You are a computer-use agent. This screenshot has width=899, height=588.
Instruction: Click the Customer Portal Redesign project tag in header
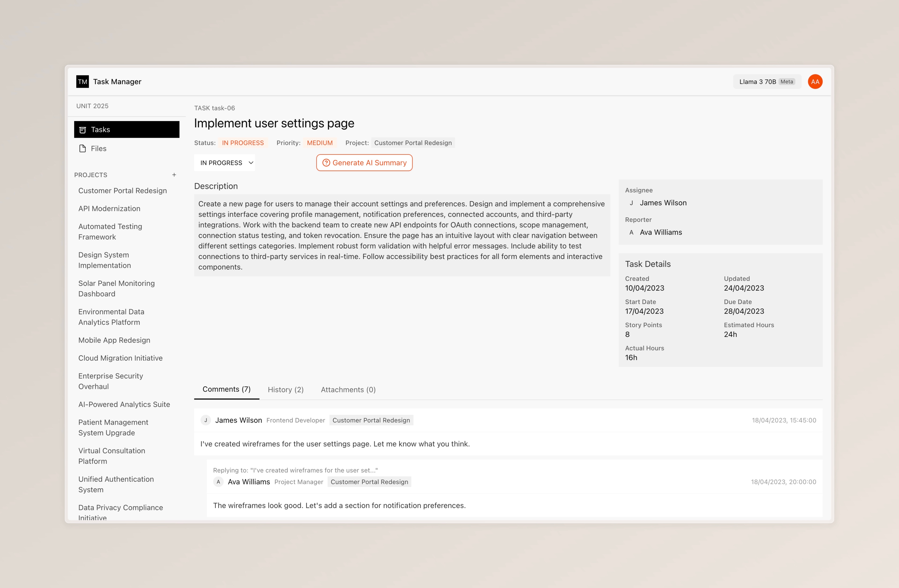(x=413, y=143)
